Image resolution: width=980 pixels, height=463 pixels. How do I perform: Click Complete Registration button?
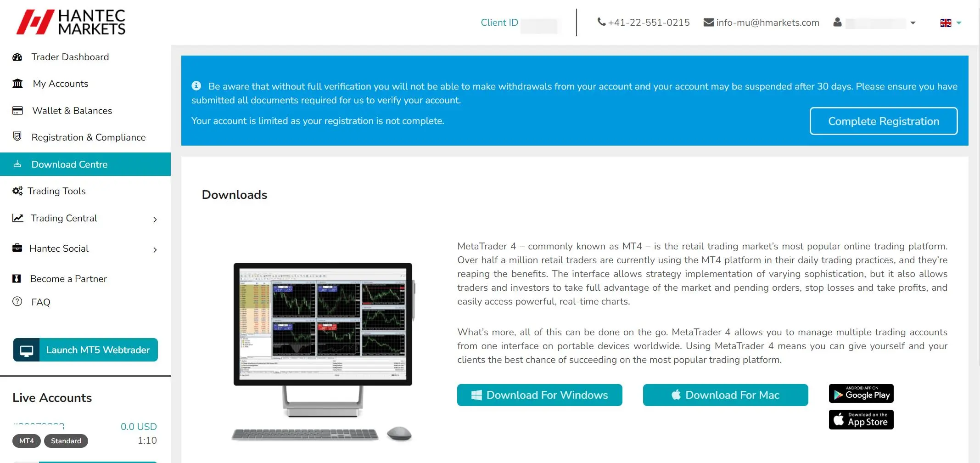coord(884,121)
